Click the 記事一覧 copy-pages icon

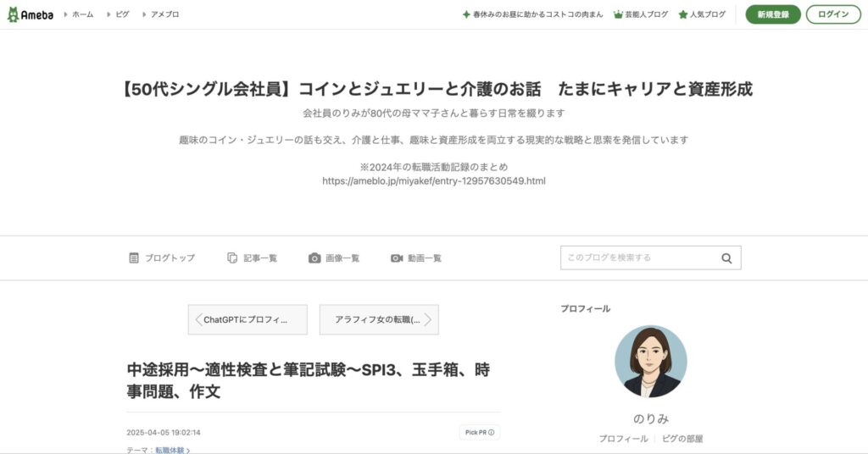pos(232,257)
